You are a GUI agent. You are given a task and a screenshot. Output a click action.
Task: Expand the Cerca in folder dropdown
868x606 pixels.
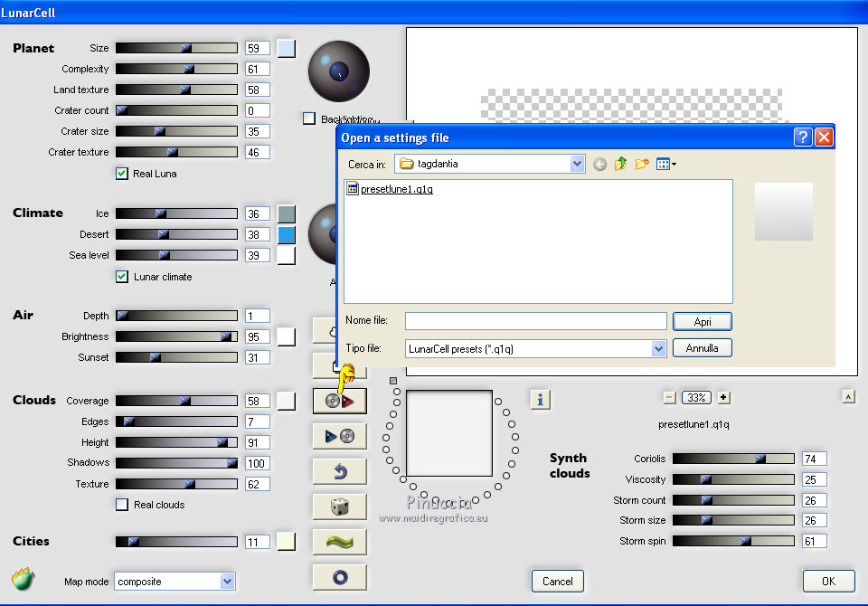point(578,164)
